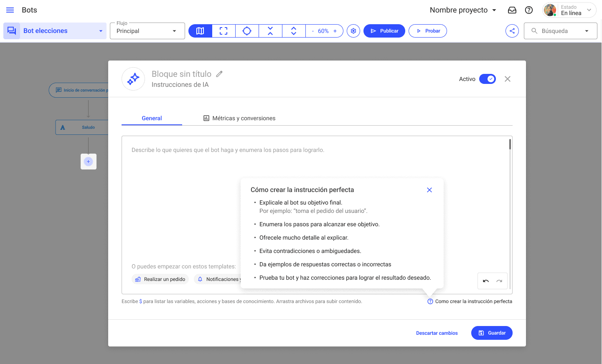The width and height of the screenshot is (602, 364).
Task: Close the instrucción perfecta tooltip
Action: click(x=429, y=190)
